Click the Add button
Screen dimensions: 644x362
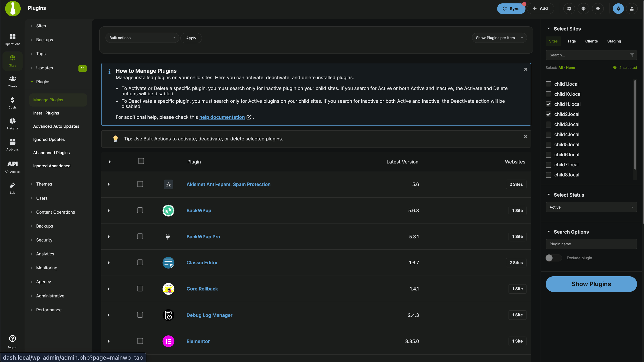coord(540,8)
